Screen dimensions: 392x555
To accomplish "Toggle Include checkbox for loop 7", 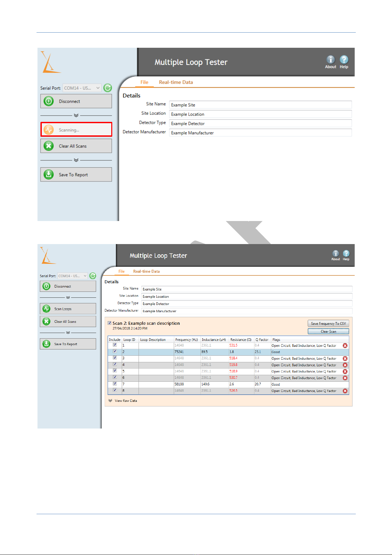I will pos(115,384).
